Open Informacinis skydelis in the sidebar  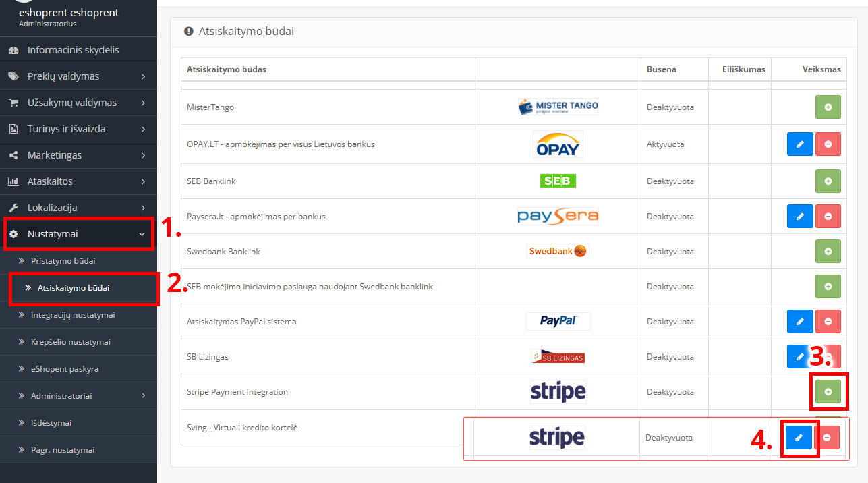pos(78,50)
